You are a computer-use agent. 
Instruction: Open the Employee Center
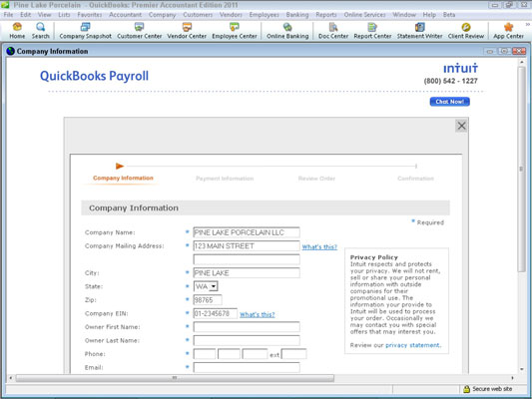point(235,31)
